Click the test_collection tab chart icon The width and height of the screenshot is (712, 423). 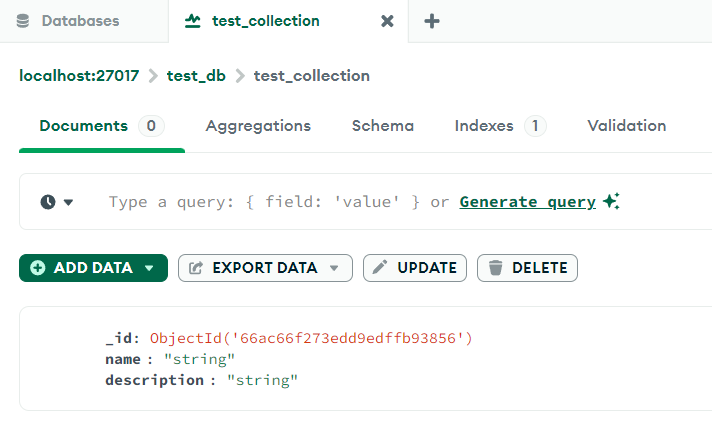(x=193, y=21)
